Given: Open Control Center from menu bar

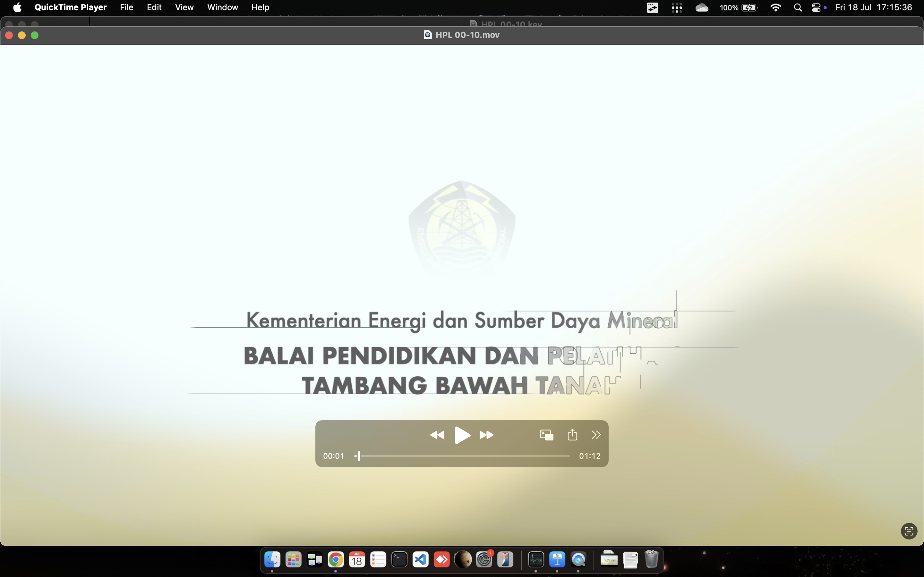Looking at the screenshot, I should pyautogui.click(x=816, y=8).
